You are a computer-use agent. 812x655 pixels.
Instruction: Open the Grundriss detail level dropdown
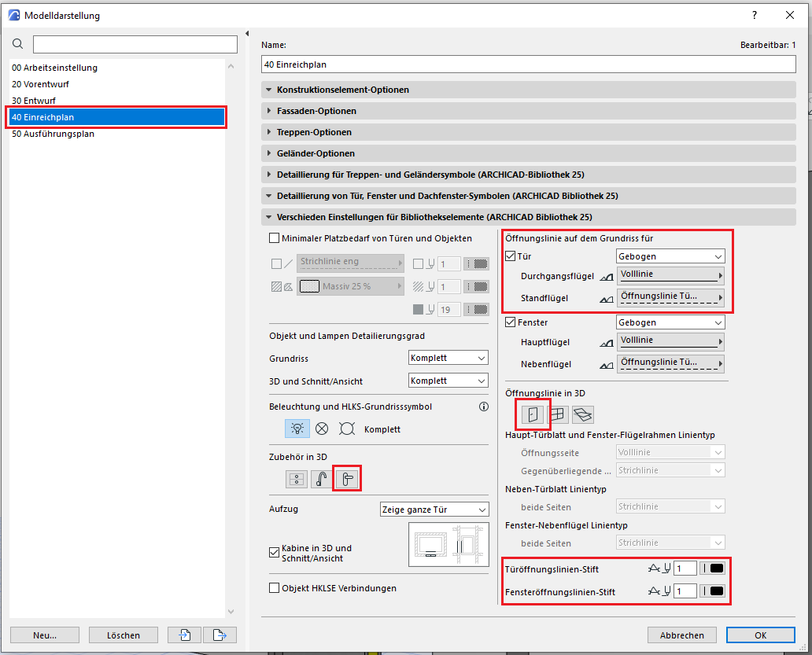[x=448, y=358]
